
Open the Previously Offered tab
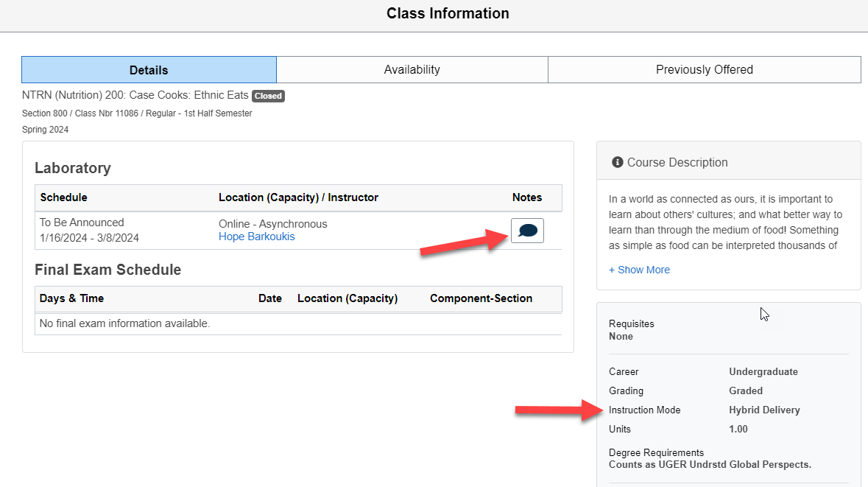pos(704,69)
